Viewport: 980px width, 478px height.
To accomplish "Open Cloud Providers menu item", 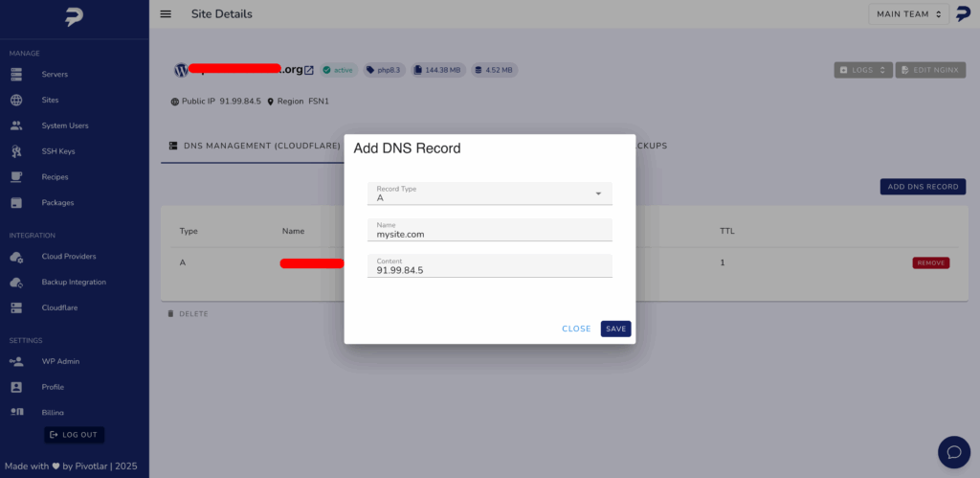I will coord(69,257).
